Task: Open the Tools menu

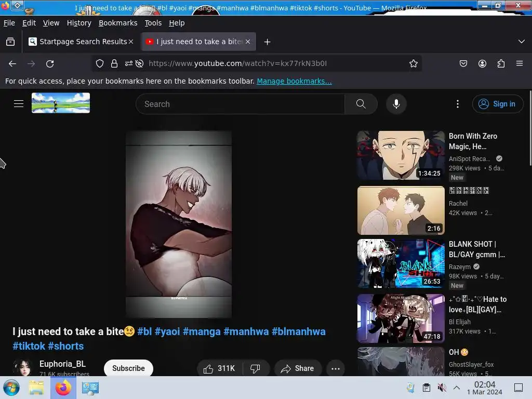Action: (153, 23)
